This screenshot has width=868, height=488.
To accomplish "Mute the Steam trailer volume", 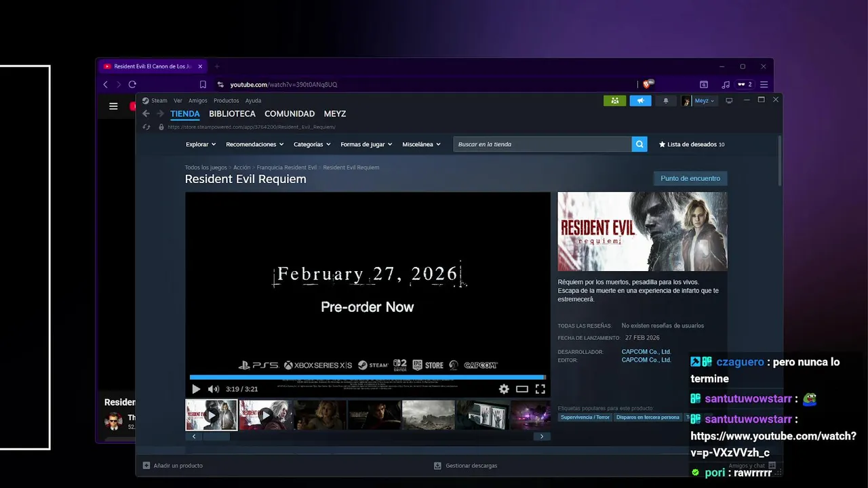I will (x=213, y=389).
